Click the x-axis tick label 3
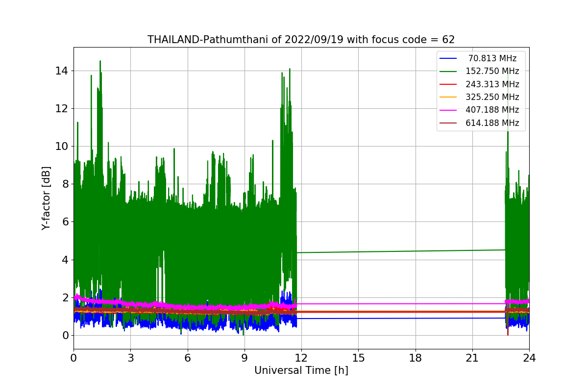The image size is (588, 392). [130, 358]
